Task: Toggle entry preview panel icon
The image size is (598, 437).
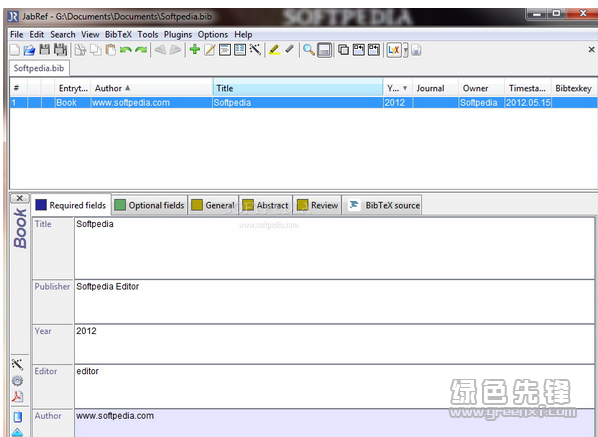Action: coord(324,50)
